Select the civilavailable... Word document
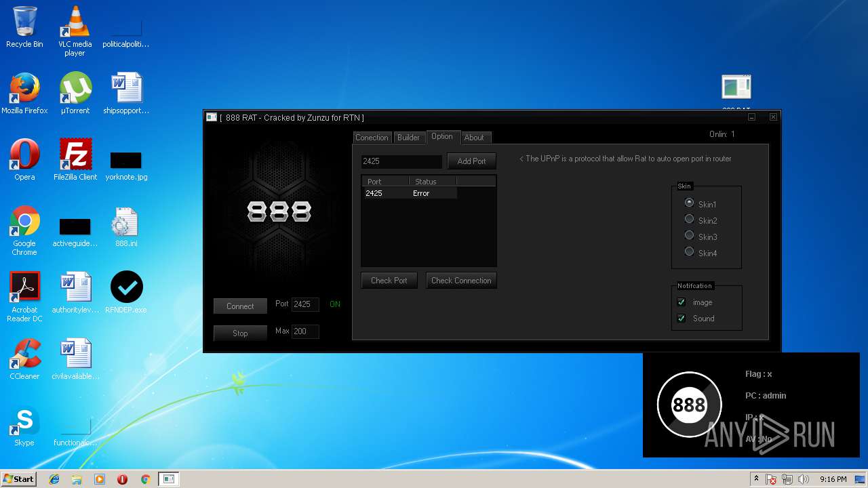The width and height of the screenshot is (868, 488). tap(75, 359)
